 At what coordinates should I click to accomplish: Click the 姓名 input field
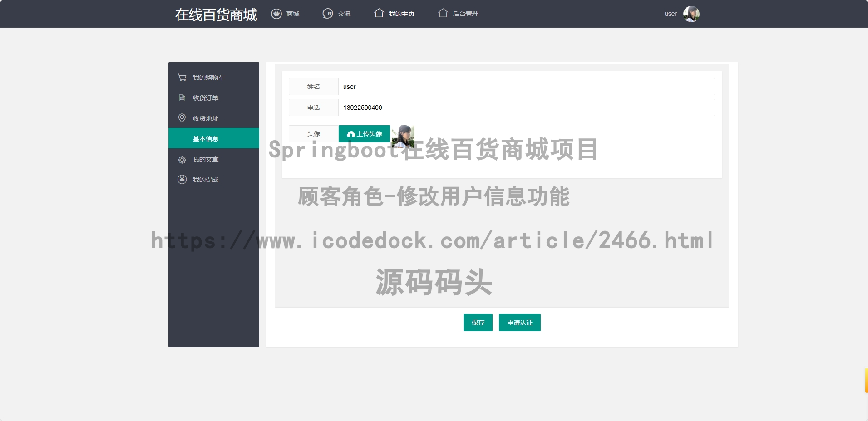(x=527, y=87)
